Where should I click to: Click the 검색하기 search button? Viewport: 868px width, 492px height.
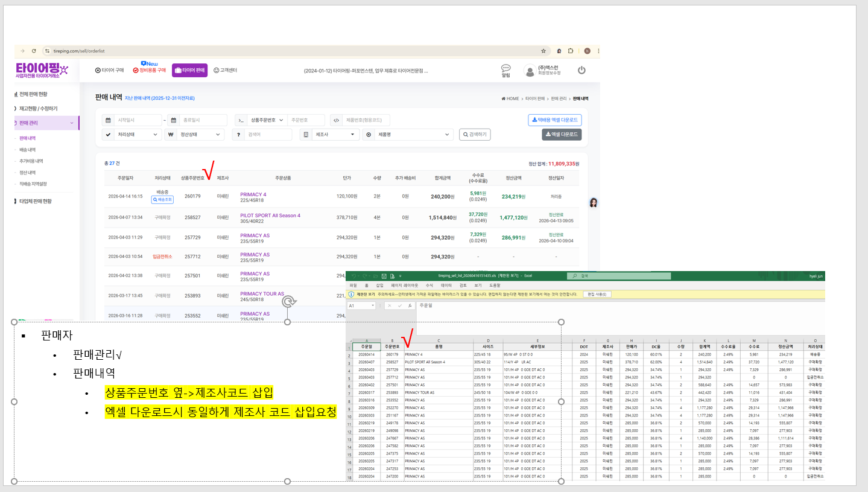(x=474, y=135)
